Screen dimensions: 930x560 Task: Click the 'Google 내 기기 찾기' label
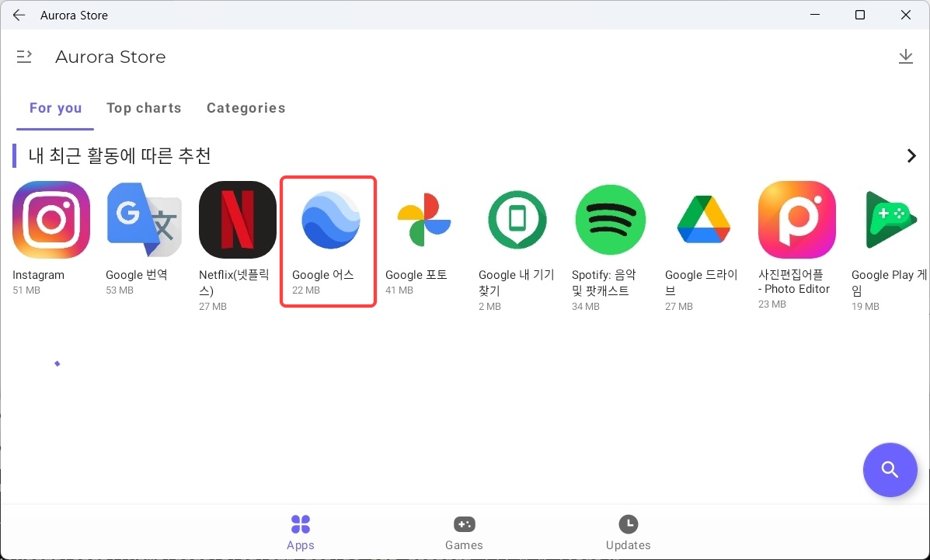517,283
